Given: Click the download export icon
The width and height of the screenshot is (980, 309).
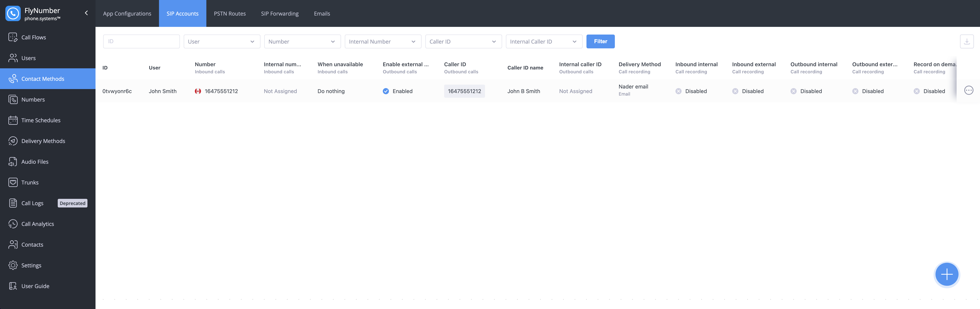Looking at the screenshot, I should click(x=966, y=41).
